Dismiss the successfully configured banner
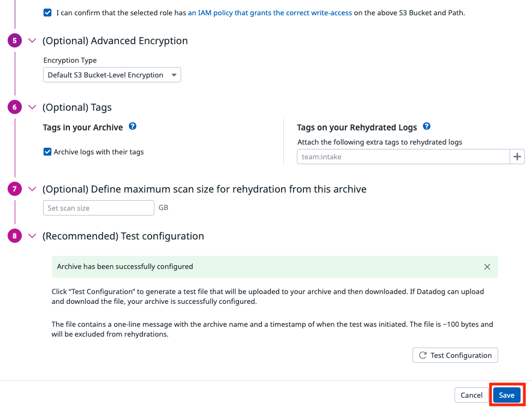Viewport: 532px width, 407px height. coord(487,267)
